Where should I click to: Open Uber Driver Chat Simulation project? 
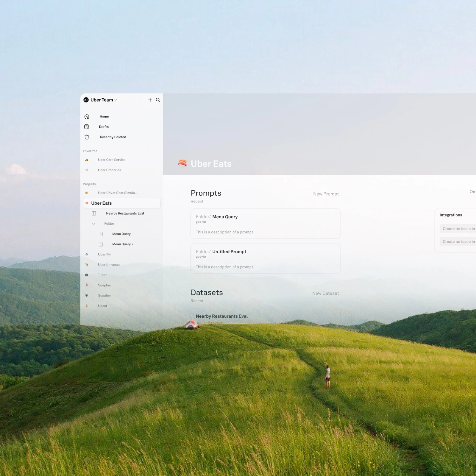(x=118, y=193)
